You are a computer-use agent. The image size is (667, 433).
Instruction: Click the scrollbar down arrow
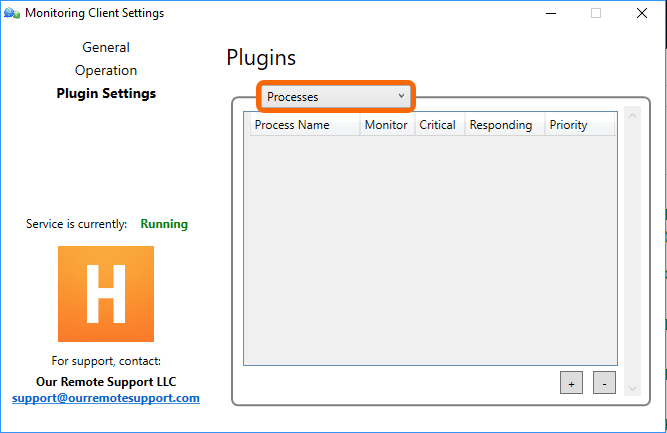[x=633, y=388]
